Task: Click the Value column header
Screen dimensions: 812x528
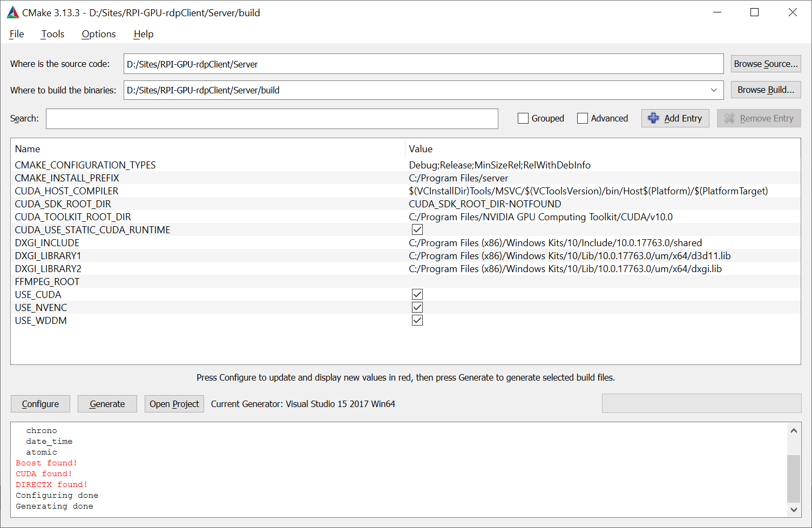Action: [x=421, y=149]
